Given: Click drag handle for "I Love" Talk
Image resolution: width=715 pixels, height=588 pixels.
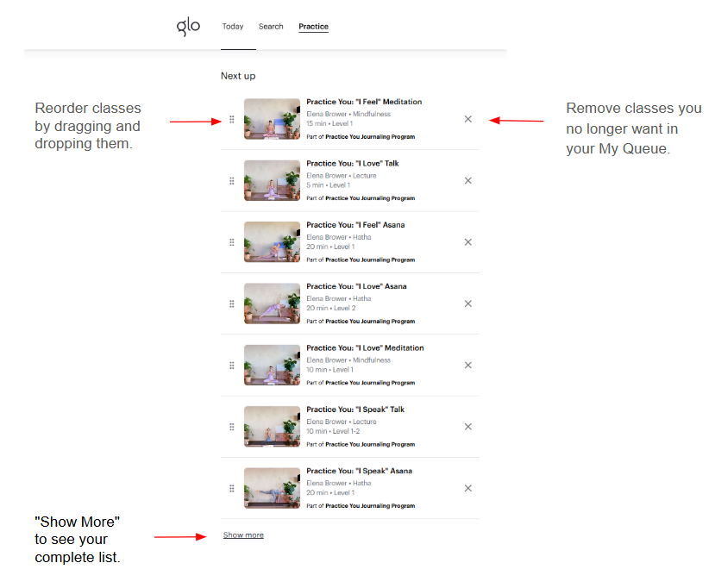Looking at the screenshot, I should pyautogui.click(x=232, y=181).
